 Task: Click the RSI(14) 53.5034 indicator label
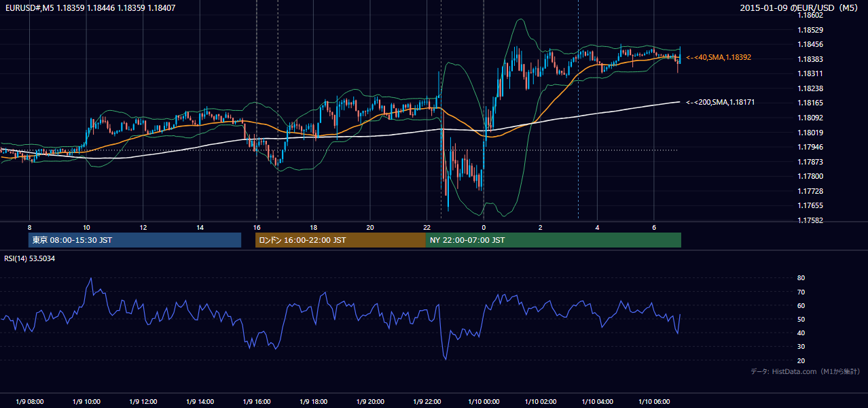tap(30, 258)
